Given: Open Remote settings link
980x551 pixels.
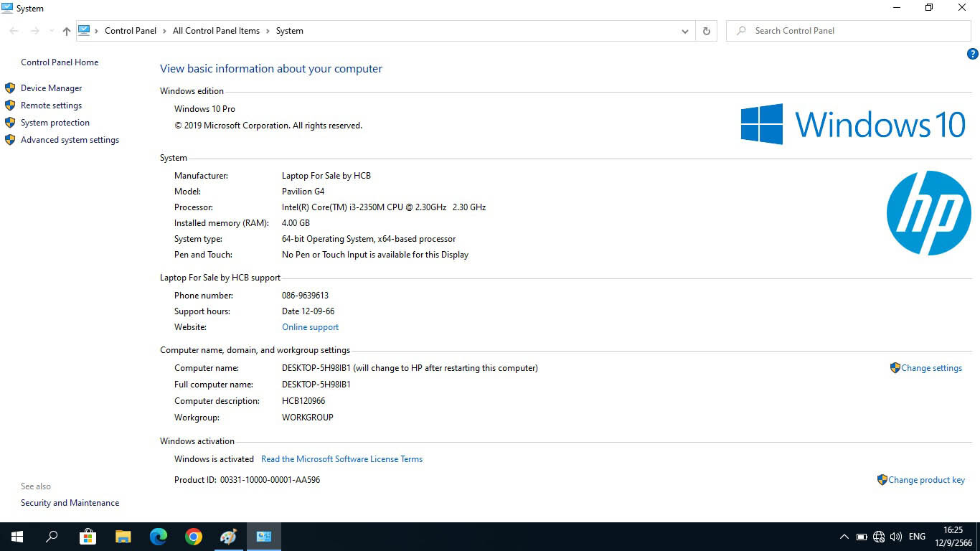Looking at the screenshot, I should [x=51, y=105].
